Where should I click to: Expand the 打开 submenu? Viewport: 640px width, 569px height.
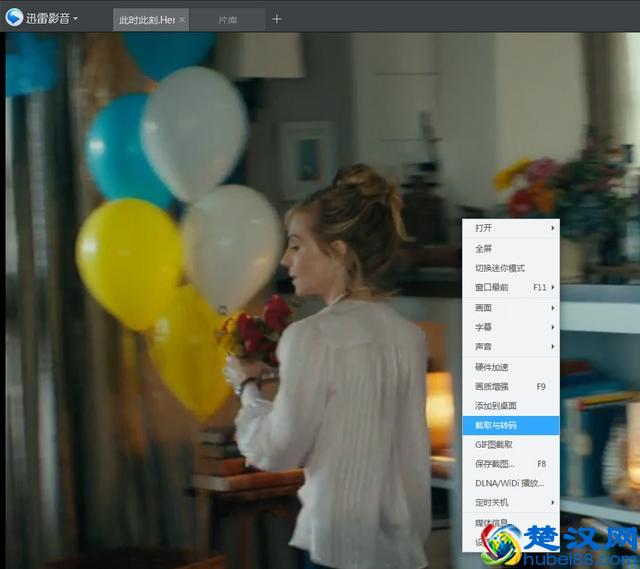510,228
